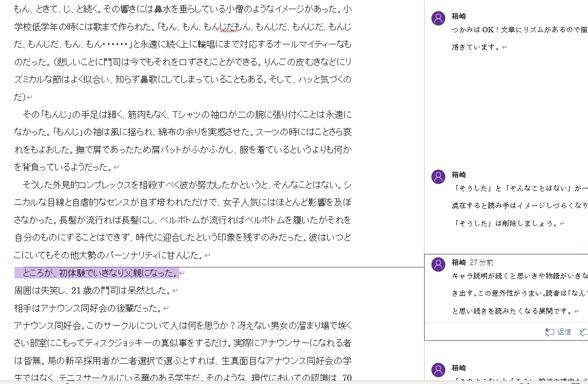Click the resolve-thread checkmark icon beside 返信
This screenshot has width=588, height=384.
584,331
